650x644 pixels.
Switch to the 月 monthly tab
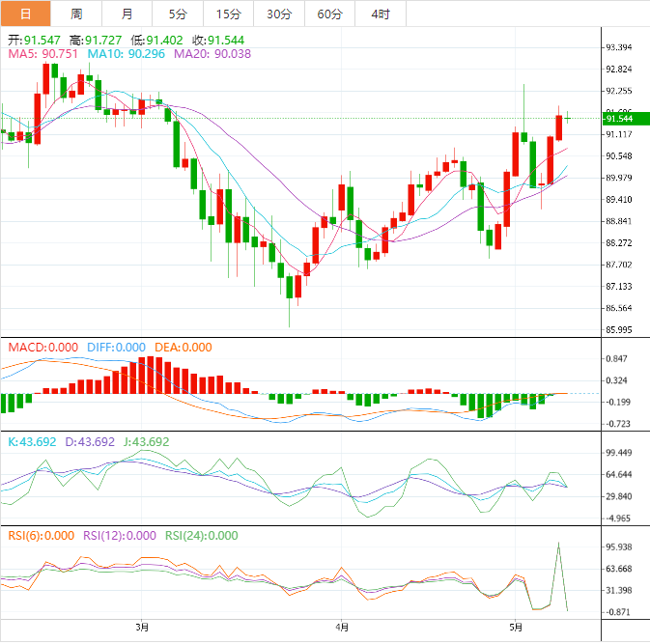[127, 14]
